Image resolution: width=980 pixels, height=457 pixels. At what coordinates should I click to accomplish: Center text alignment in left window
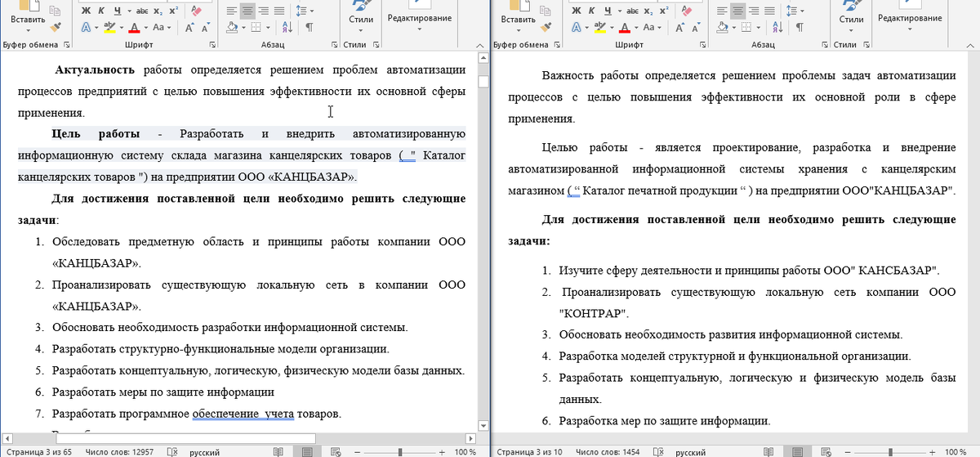(247, 11)
